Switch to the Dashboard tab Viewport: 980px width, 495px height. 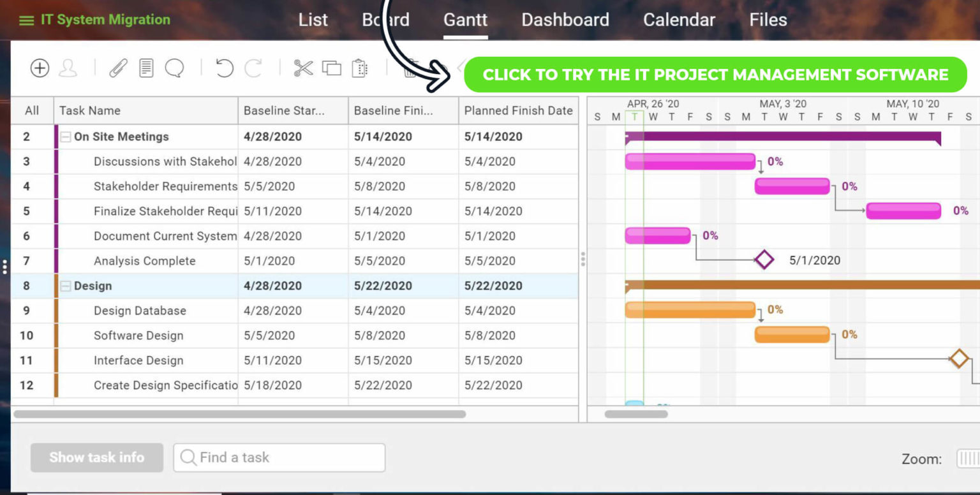point(565,20)
